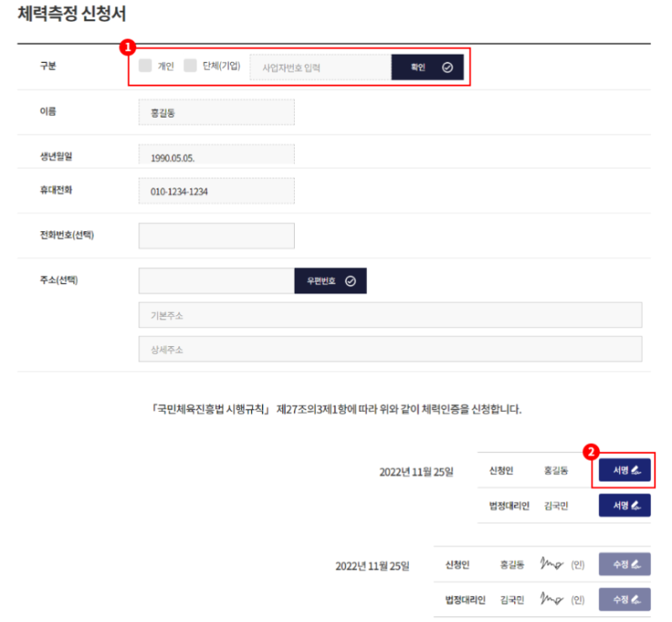Sign the form as 신청인 홍길동
The height and width of the screenshot is (622, 672).
[x=623, y=471]
